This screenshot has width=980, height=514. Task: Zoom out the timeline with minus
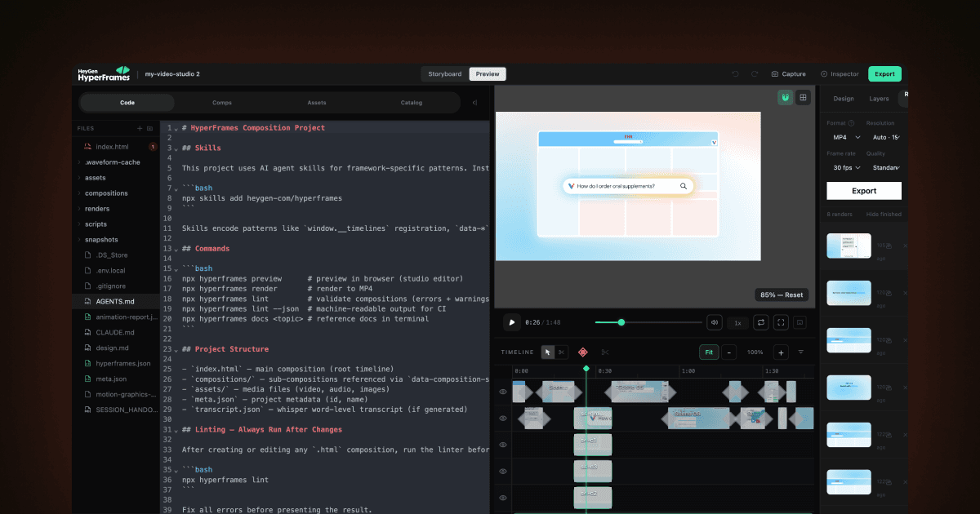click(729, 352)
